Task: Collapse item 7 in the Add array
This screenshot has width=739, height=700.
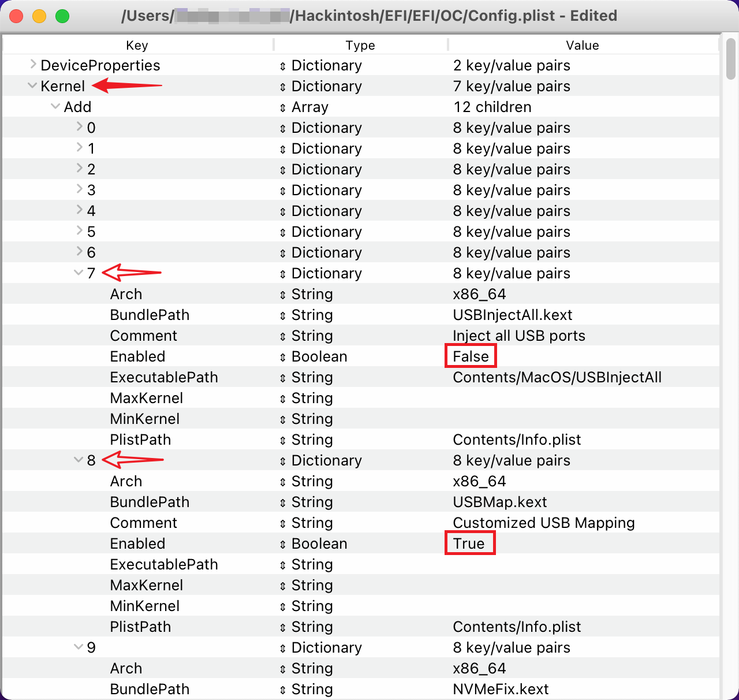Action: (x=79, y=273)
